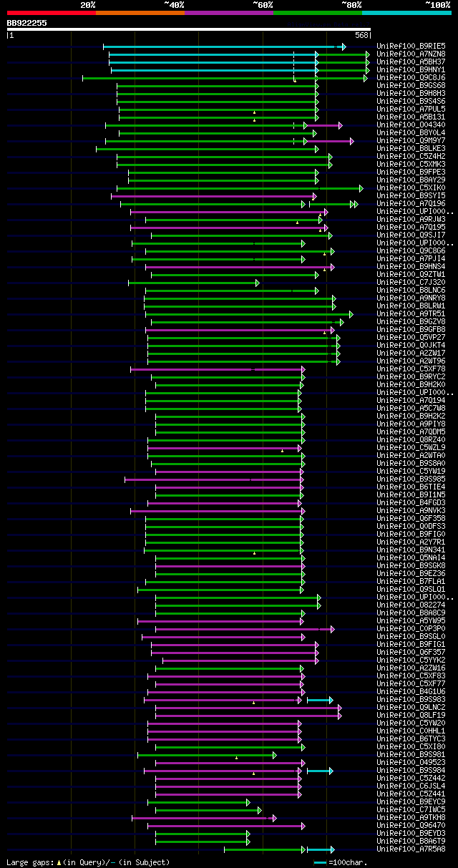Screen dimensions: 458x868
Task: Select hit label UniRef100_Q8RZ40
Action: pos(411,440)
